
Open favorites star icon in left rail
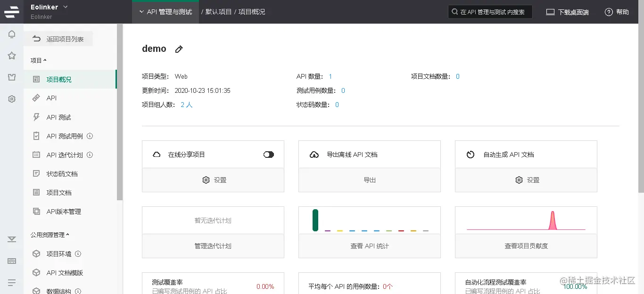point(12,56)
